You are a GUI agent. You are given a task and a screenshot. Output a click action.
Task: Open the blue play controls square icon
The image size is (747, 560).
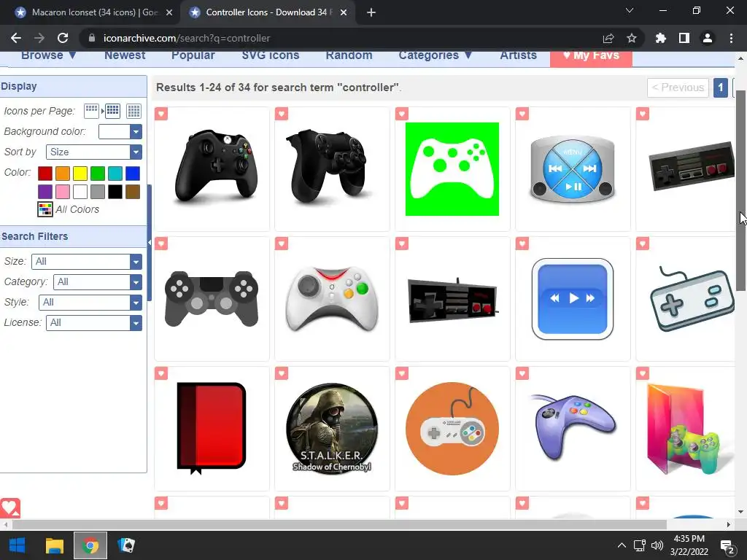[572, 299]
